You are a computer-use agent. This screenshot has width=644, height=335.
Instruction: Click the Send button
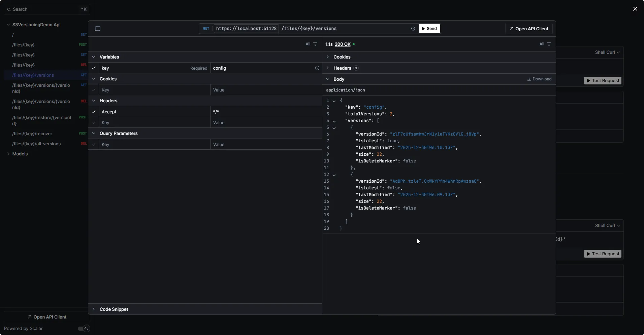click(x=429, y=29)
